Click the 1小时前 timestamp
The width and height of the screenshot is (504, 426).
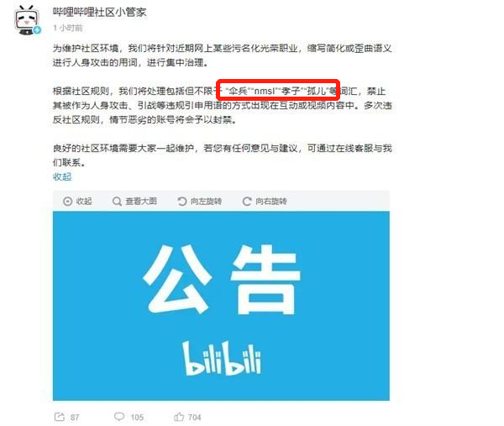click(68, 29)
